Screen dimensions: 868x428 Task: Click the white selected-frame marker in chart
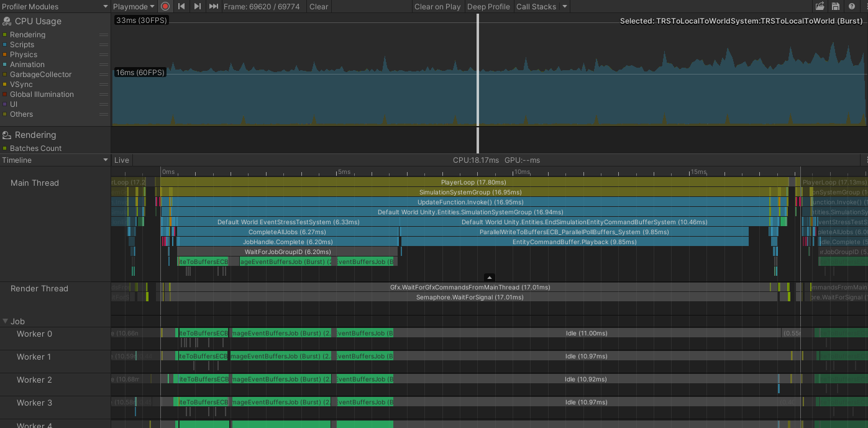click(478, 70)
